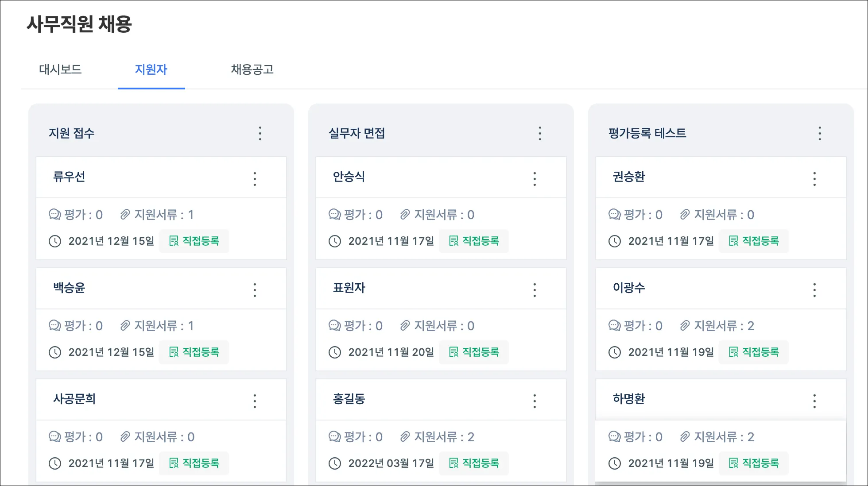
Task: Open more options for applicant 권승환
Action: point(814,179)
